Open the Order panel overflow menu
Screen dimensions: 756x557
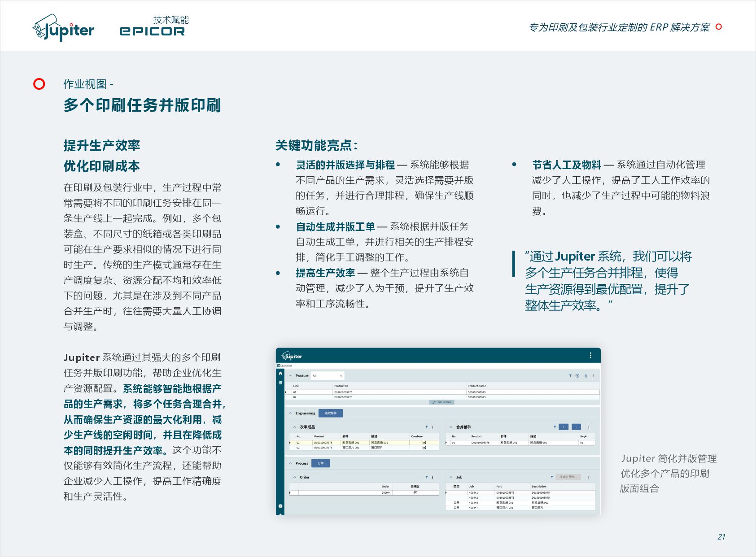[x=433, y=477]
